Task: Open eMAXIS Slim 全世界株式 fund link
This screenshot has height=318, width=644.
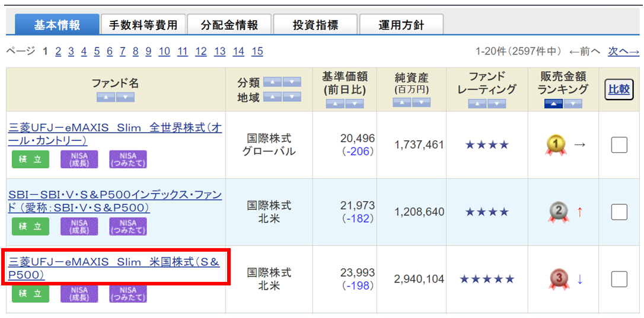Action: (x=114, y=134)
